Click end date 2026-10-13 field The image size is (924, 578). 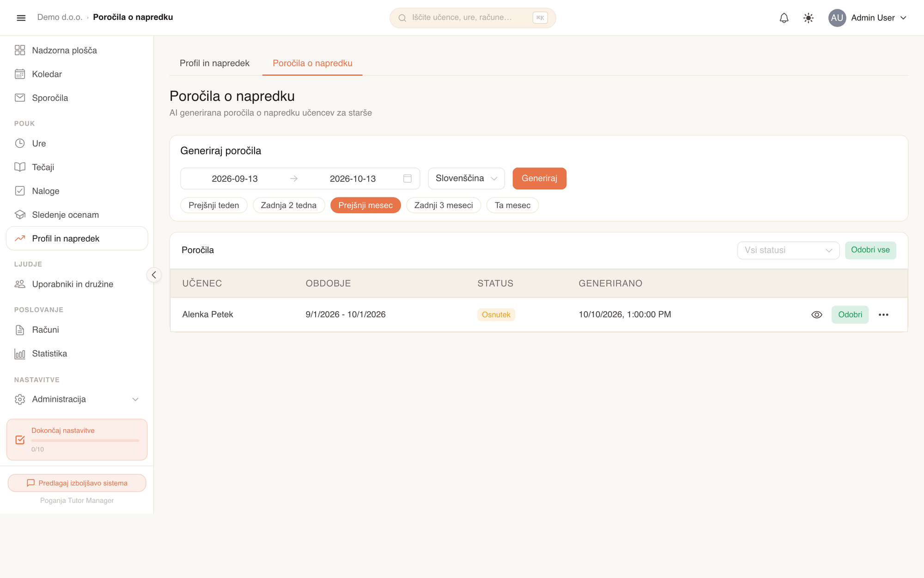[353, 179]
